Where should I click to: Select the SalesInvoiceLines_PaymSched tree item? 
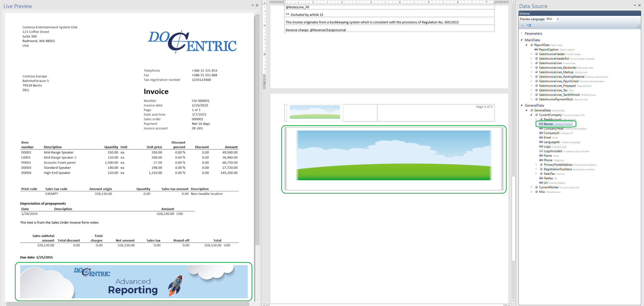(x=558, y=81)
